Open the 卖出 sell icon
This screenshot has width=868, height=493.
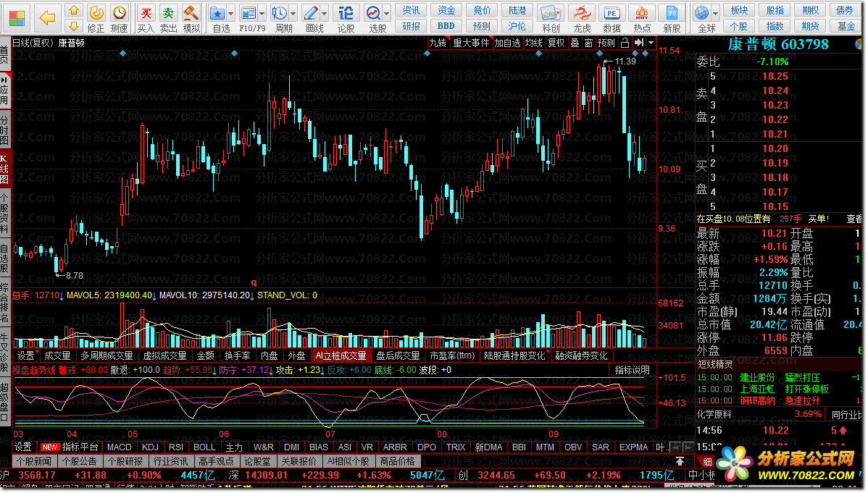[168, 13]
